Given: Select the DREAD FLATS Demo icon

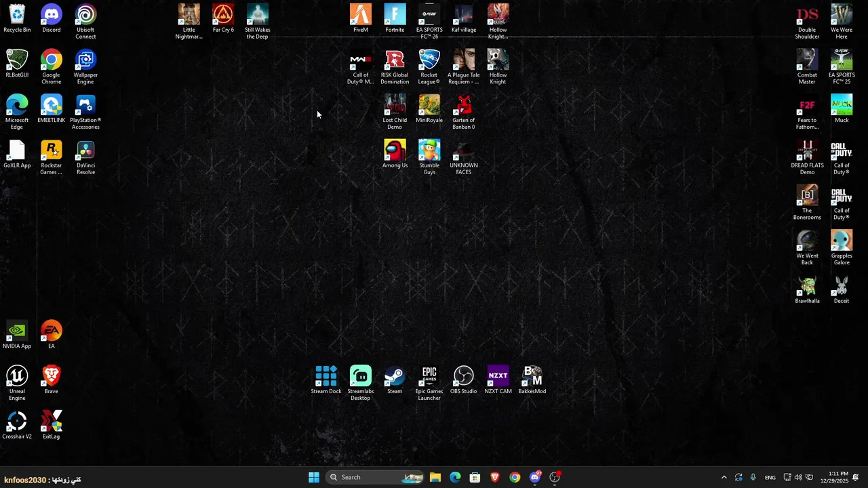Looking at the screenshot, I should pos(807,158).
